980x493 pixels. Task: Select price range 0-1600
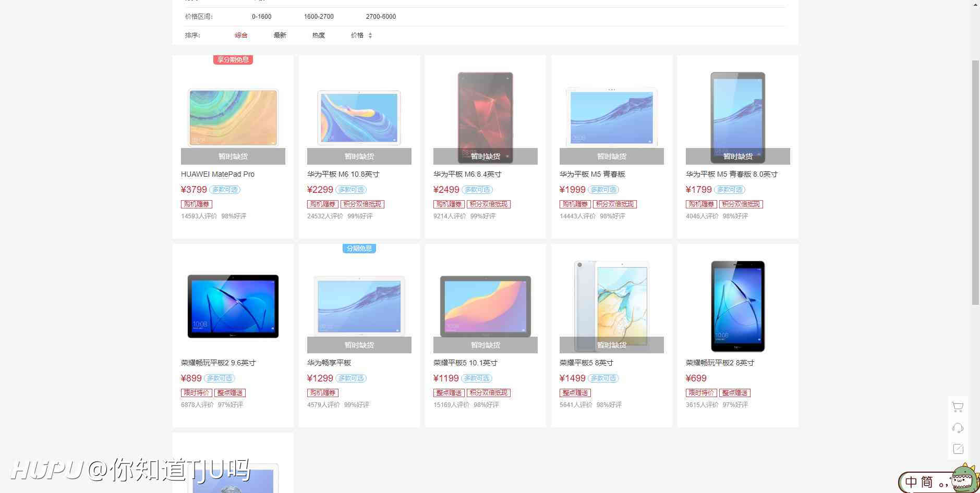262,17
